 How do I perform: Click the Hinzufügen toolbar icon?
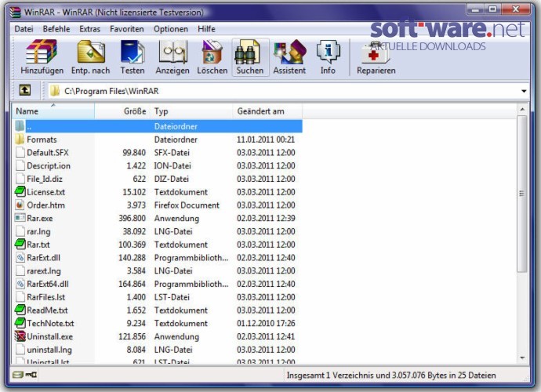[42, 52]
